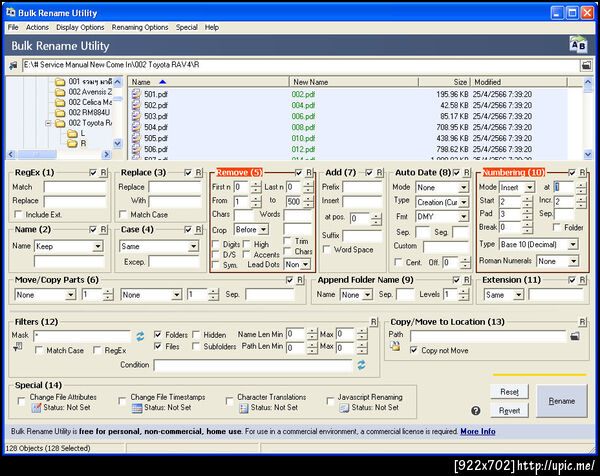Open the More Info link
Viewport: 600px width, 476px height.
(x=477, y=431)
